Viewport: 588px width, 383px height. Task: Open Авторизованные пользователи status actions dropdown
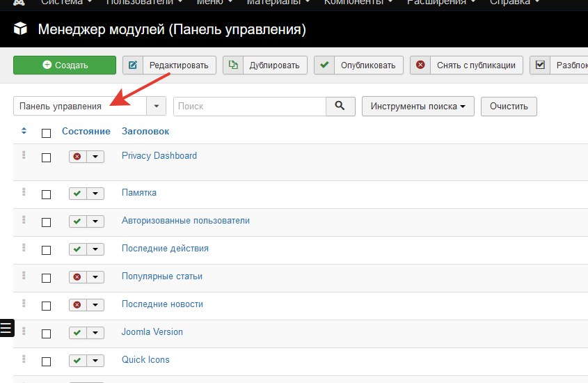point(95,221)
